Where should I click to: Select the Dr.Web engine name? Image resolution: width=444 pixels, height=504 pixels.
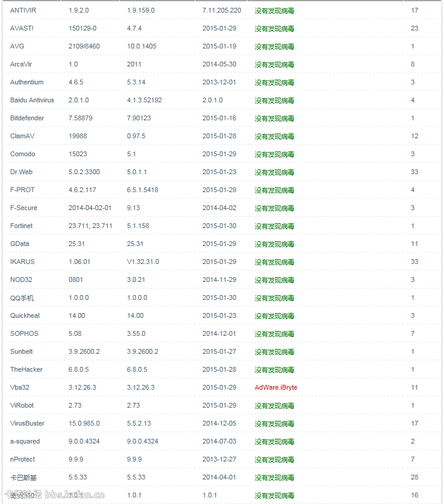tap(21, 172)
